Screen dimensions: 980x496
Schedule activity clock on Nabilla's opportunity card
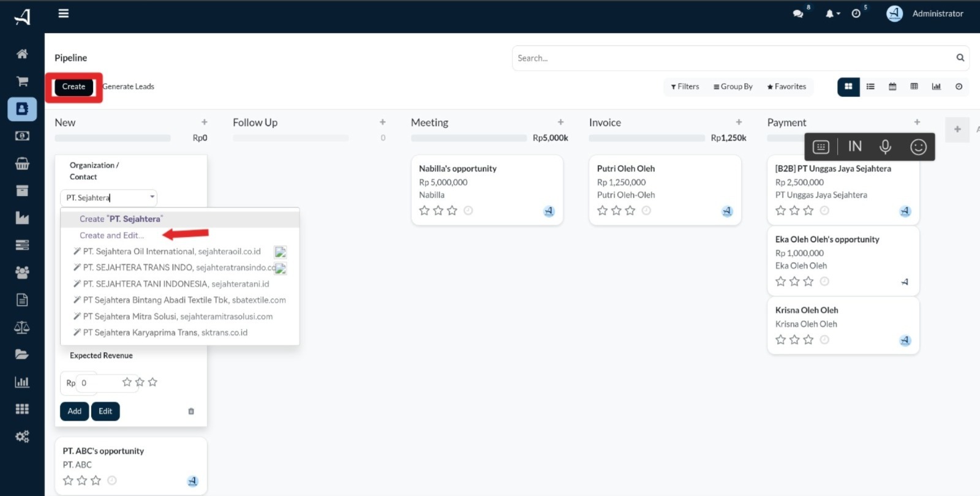[469, 211]
